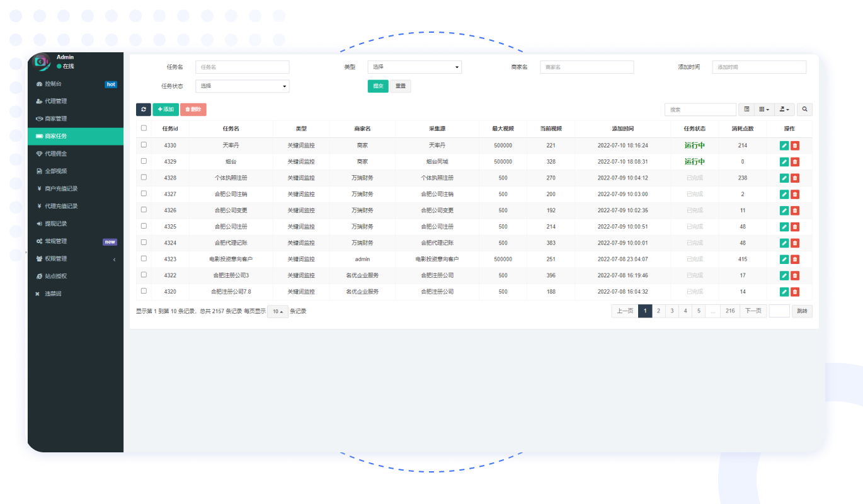The image size is (863, 504).
Task: Click edit pencil icon for task 4323
Action: 784,260
